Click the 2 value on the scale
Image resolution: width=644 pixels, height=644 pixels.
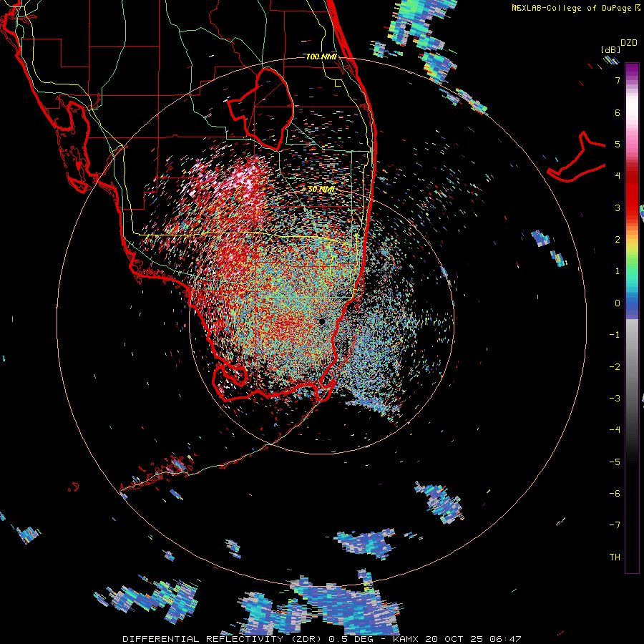click(x=618, y=240)
